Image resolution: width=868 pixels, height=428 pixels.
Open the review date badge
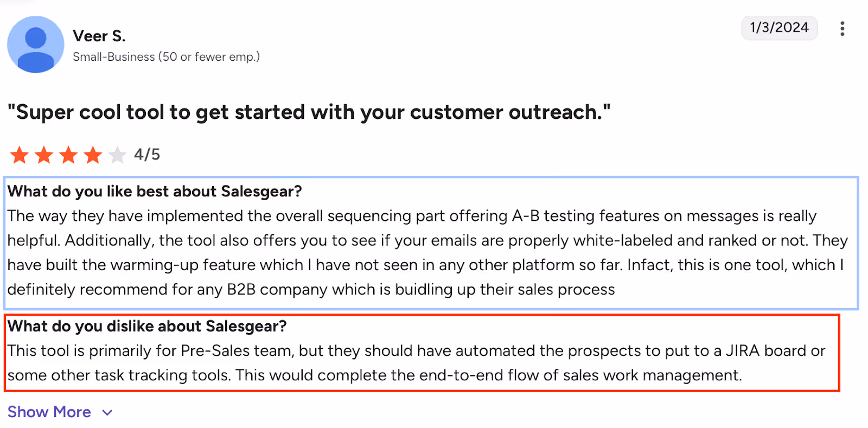779,28
